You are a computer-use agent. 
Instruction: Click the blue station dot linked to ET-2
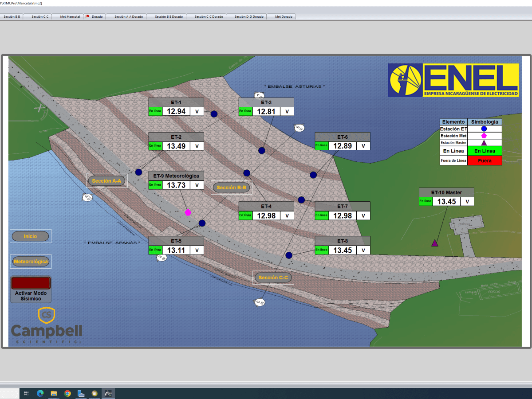click(138, 172)
